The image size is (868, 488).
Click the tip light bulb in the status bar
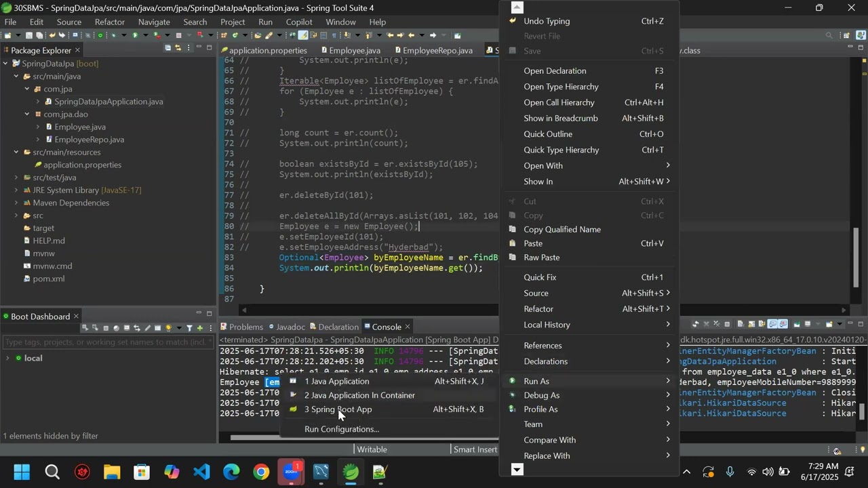863,449
